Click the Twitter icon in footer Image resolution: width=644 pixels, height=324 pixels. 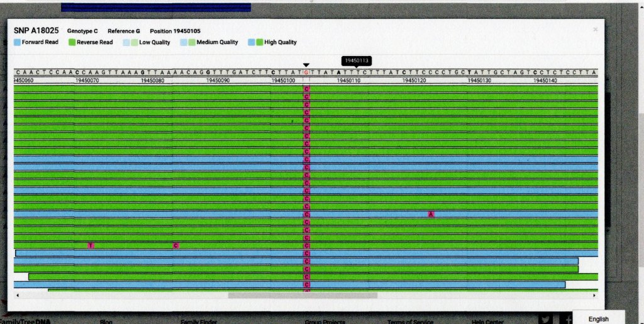546,319
